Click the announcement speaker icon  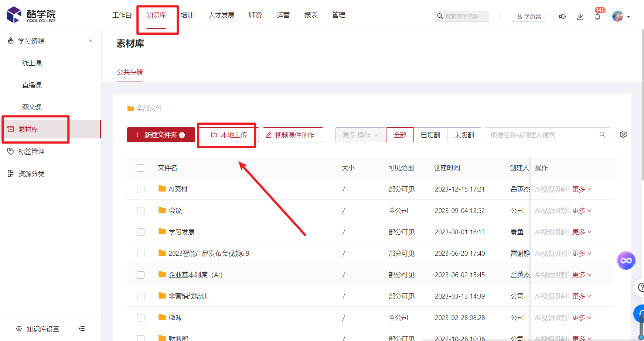[x=562, y=17]
